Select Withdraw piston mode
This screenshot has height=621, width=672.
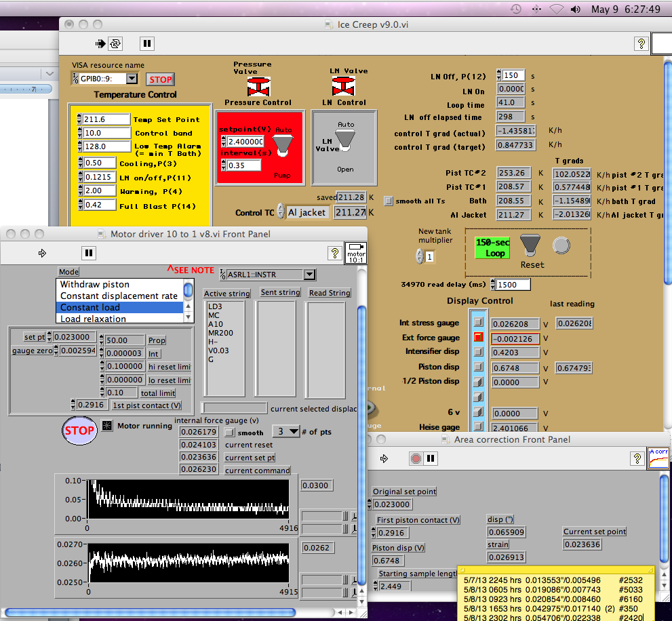[95, 284]
